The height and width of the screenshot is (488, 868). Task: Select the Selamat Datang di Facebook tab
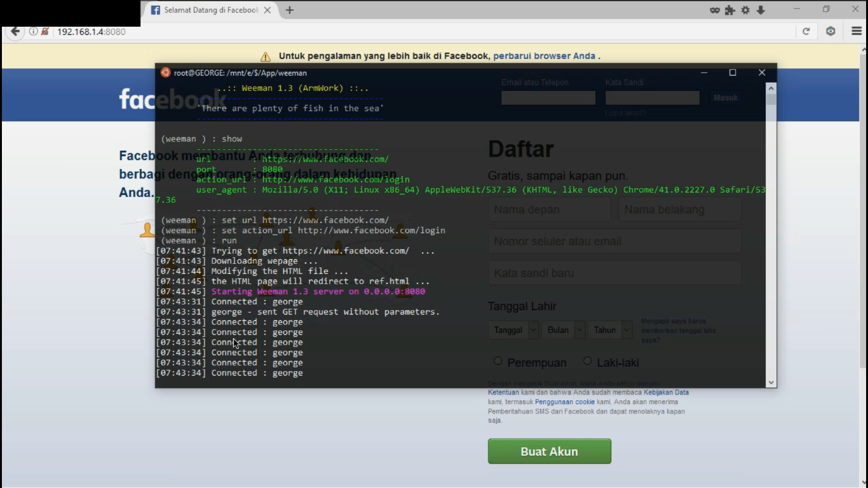[211, 10]
